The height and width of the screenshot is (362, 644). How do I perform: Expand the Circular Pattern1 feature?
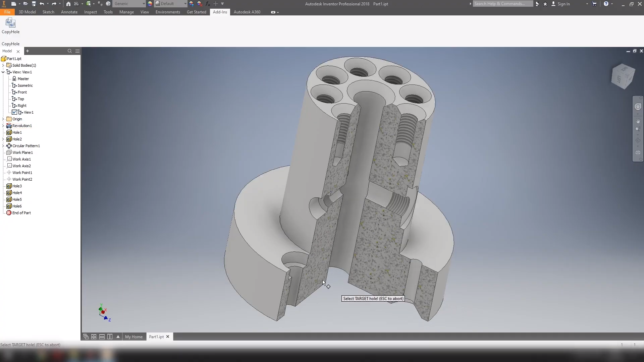tap(3, 146)
